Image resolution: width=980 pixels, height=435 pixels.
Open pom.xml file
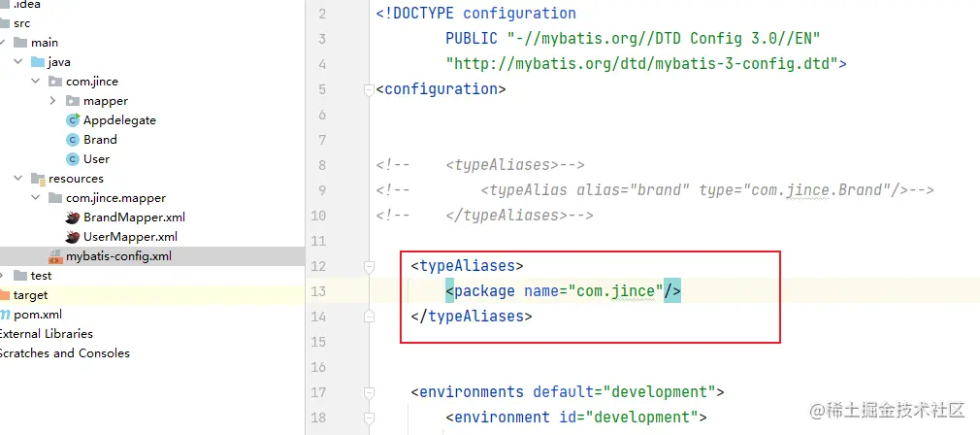[x=38, y=315]
